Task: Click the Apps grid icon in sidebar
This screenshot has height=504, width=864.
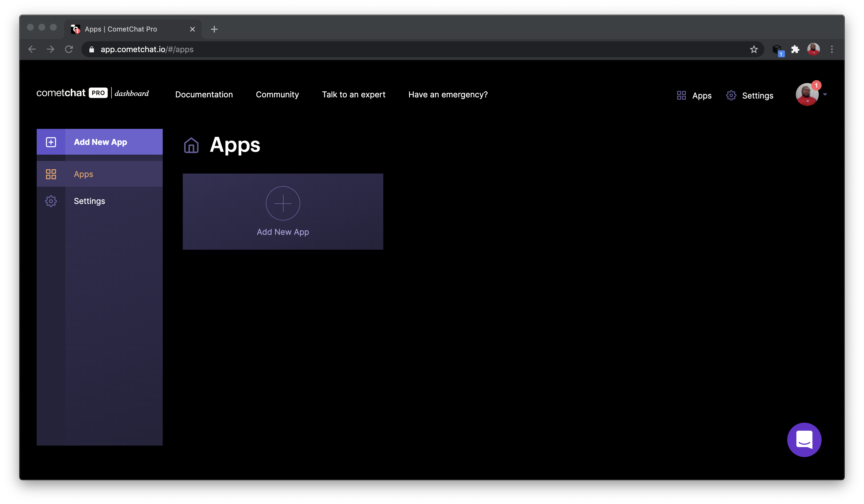Action: coord(51,174)
